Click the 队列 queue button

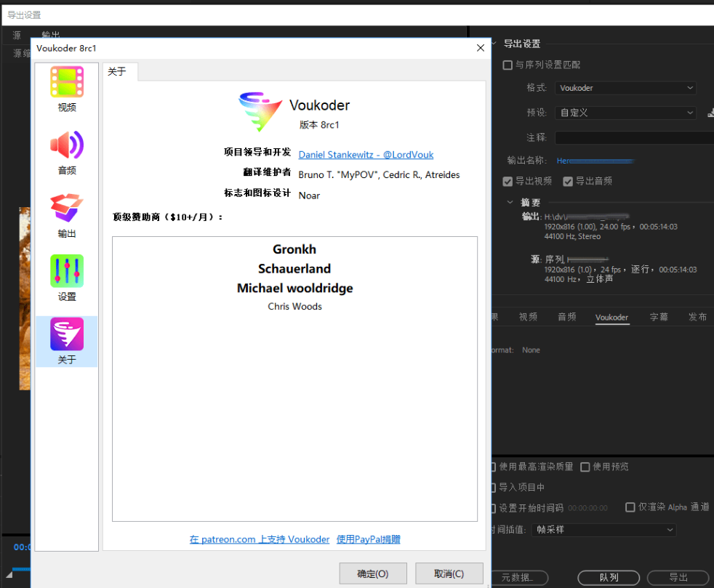(609, 578)
